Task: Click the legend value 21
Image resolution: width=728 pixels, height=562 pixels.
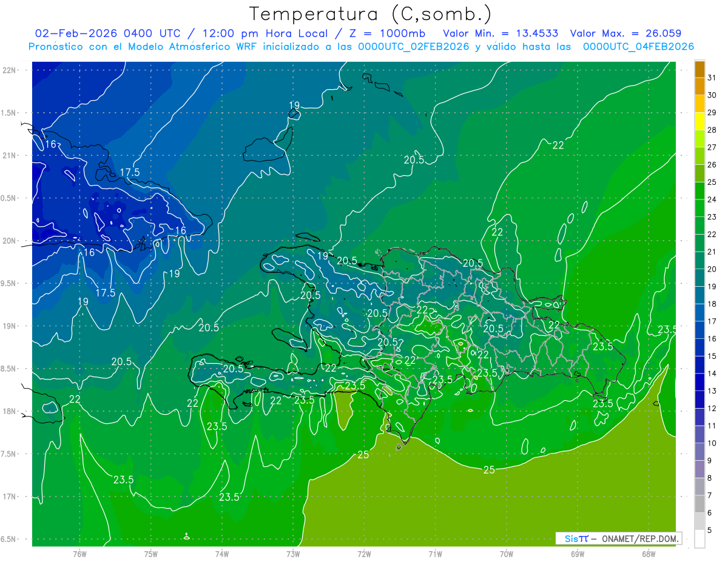Action: (x=712, y=252)
